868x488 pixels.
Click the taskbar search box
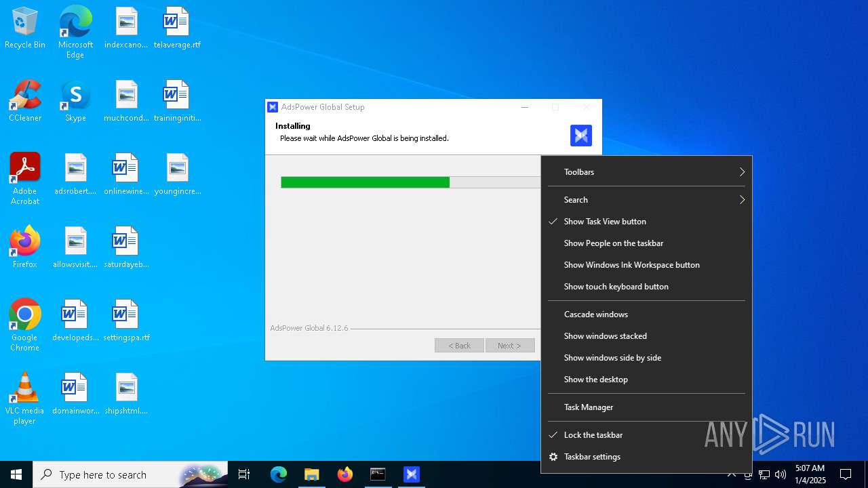pyautogui.click(x=130, y=474)
